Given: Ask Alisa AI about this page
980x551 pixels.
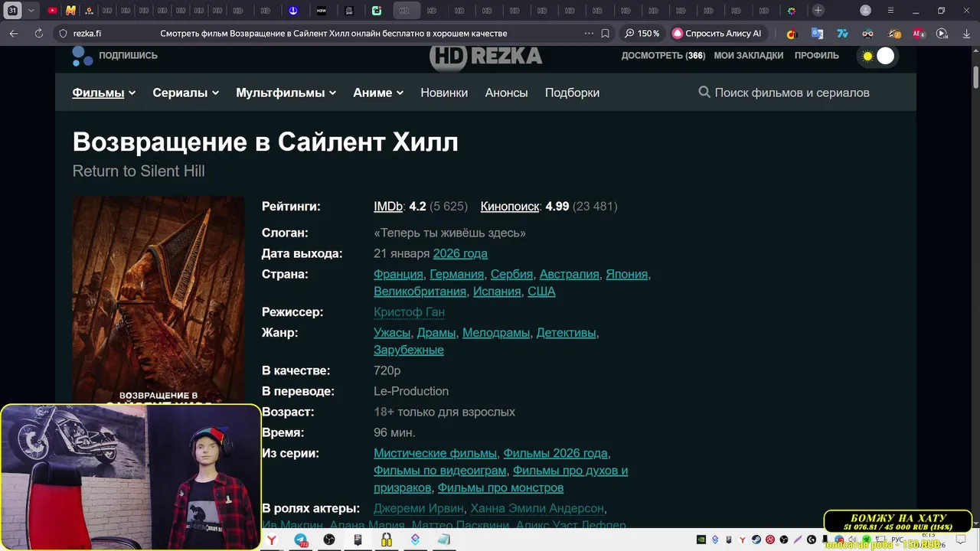Looking at the screenshot, I should (717, 34).
